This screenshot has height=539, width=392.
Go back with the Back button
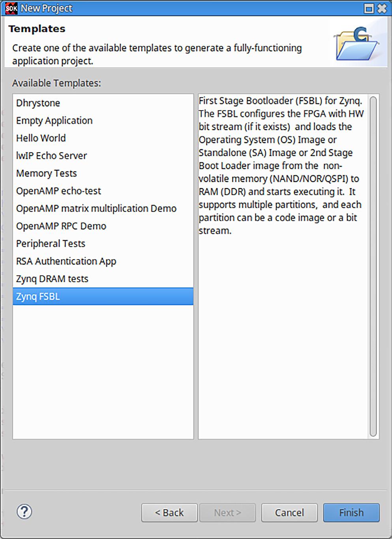pos(169,513)
